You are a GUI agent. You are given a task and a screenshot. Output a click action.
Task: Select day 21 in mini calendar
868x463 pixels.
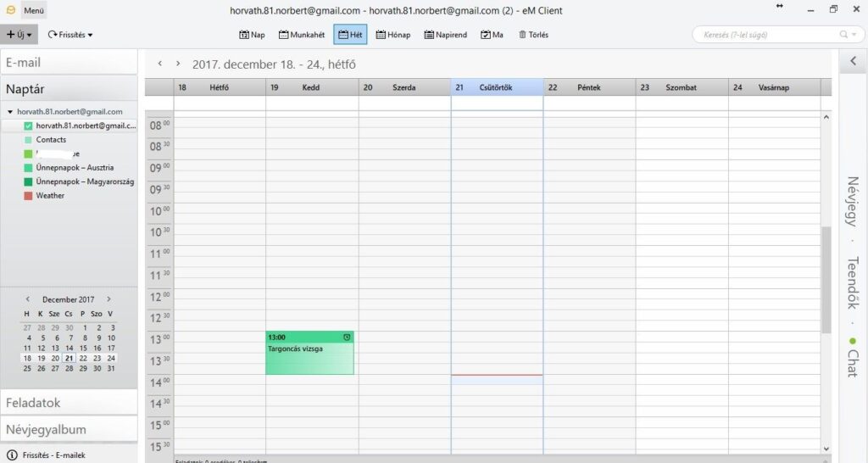(x=69, y=359)
